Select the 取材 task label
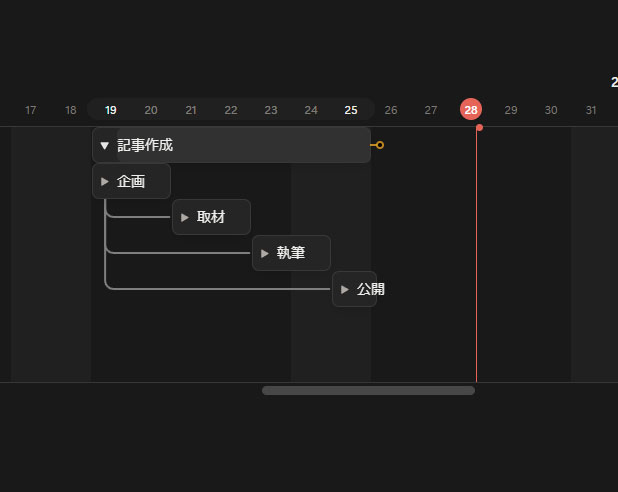618x492 pixels. point(211,218)
